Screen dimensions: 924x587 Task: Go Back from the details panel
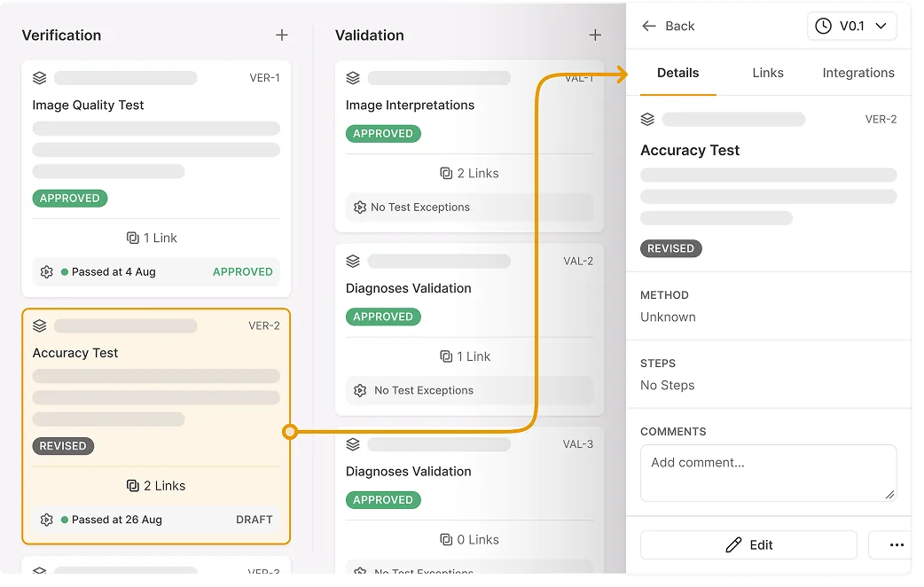coord(669,26)
